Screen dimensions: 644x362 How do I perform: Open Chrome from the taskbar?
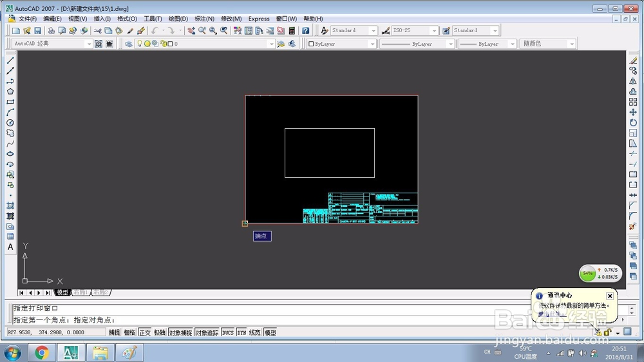[x=41, y=352]
